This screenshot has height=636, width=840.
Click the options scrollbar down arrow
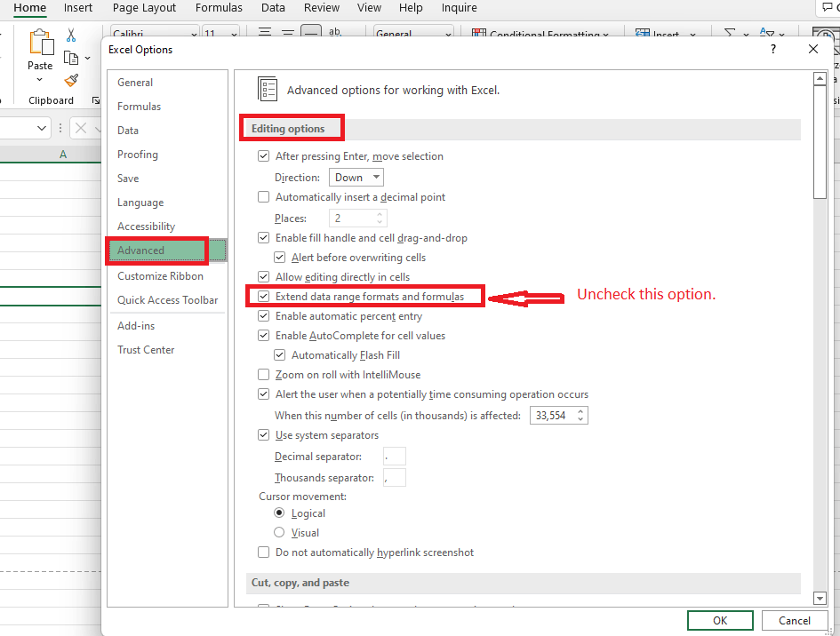pos(820,598)
